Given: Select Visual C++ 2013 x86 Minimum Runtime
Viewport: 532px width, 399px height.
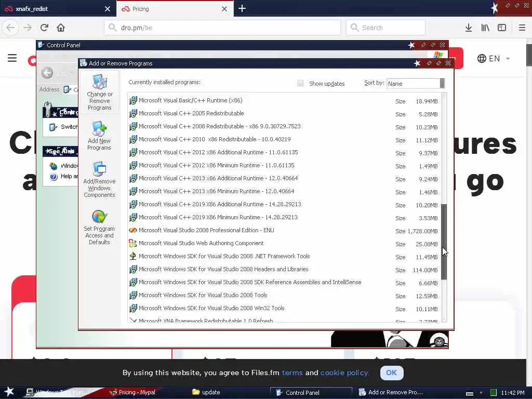Looking at the screenshot, I should click(283, 191).
